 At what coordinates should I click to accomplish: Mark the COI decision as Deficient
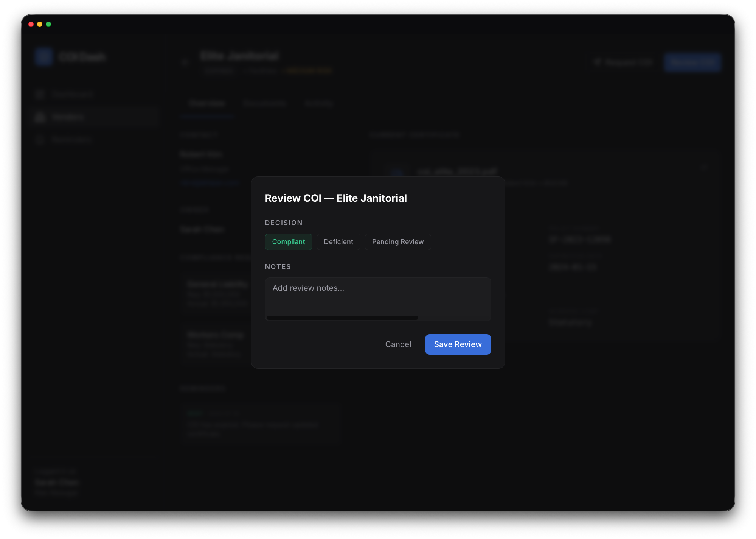[338, 241]
